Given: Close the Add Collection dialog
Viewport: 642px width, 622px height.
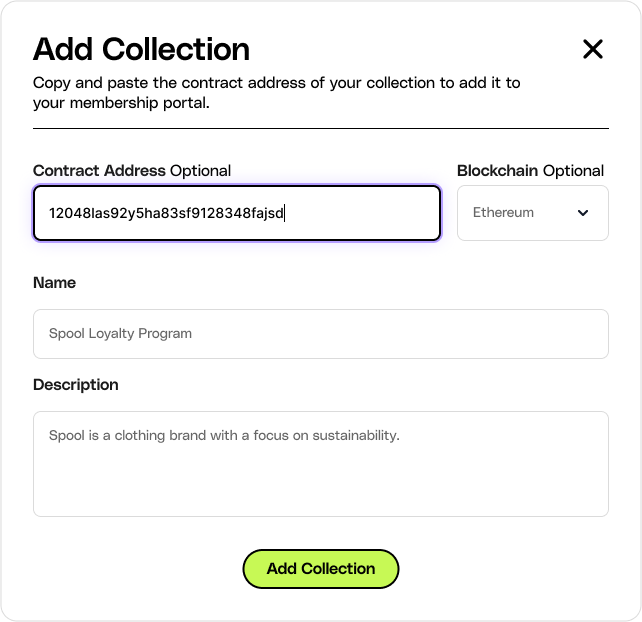Looking at the screenshot, I should 593,49.
